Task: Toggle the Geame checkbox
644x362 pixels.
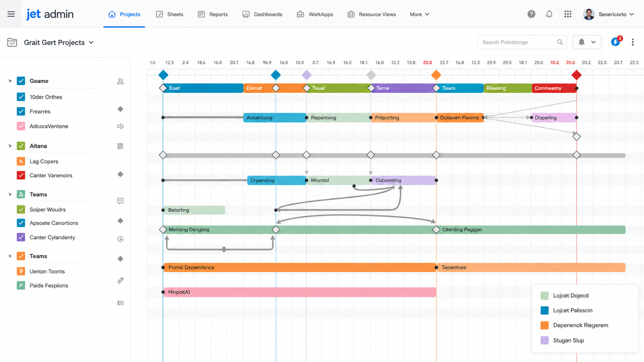Action: click(21, 81)
